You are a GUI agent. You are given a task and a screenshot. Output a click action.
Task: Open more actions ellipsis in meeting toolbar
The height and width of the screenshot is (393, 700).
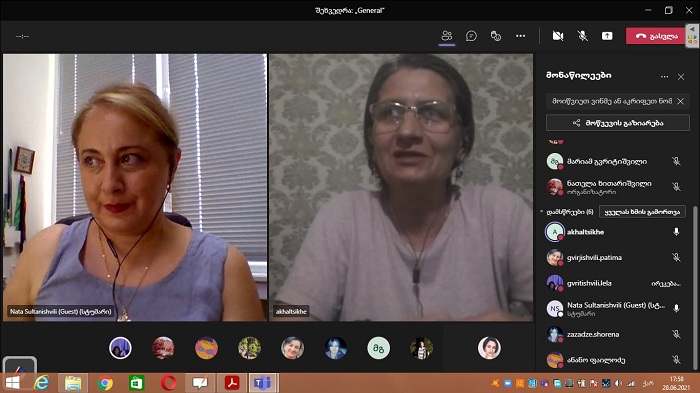(x=521, y=36)
